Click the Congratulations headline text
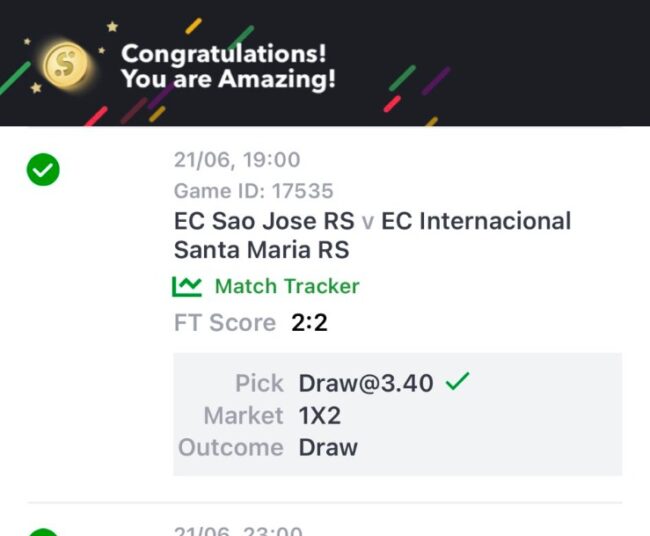The image size is (650, 536). (224, 53)
